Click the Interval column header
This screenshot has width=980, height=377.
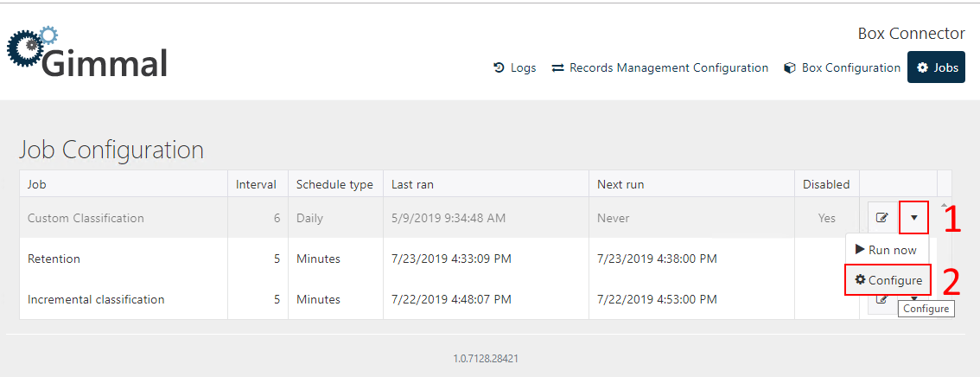(256, 184)
